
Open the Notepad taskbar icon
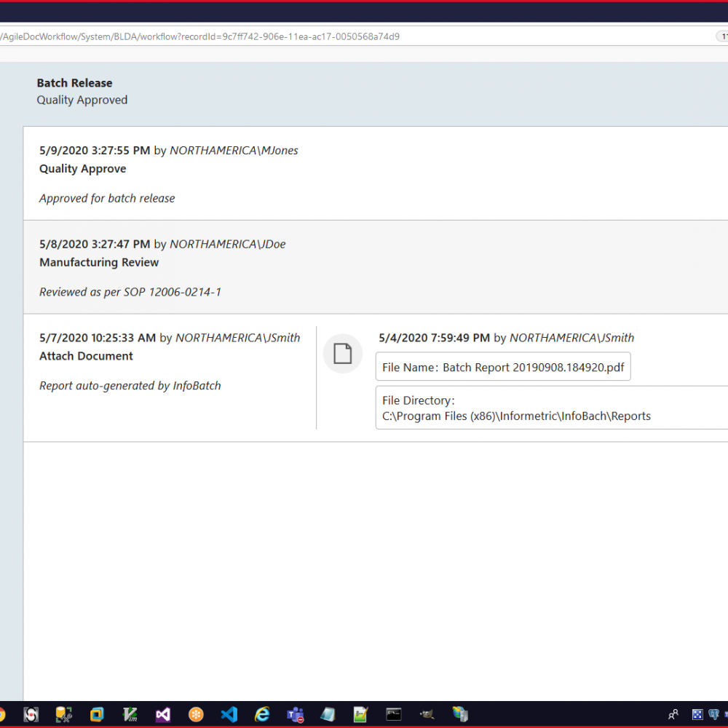click(x=328, y=714)
